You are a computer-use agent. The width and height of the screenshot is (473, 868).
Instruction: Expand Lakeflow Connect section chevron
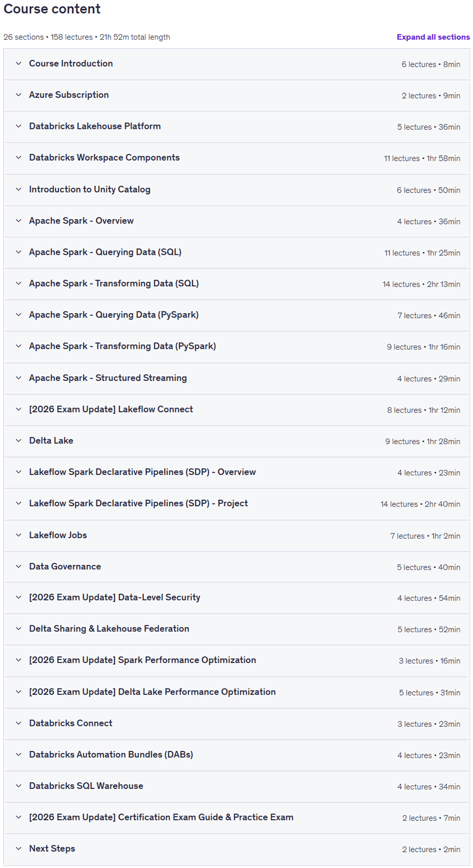coord(18,410)
